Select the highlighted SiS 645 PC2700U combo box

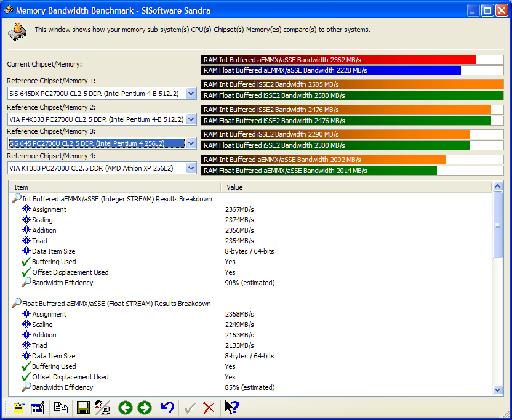[x=102, y=143]
